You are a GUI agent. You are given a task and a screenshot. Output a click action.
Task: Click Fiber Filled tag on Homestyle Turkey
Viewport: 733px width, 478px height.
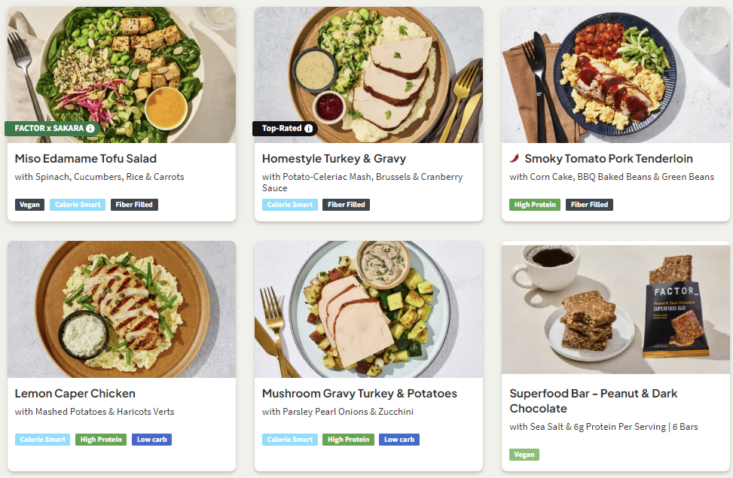click(x=345, y=205)
